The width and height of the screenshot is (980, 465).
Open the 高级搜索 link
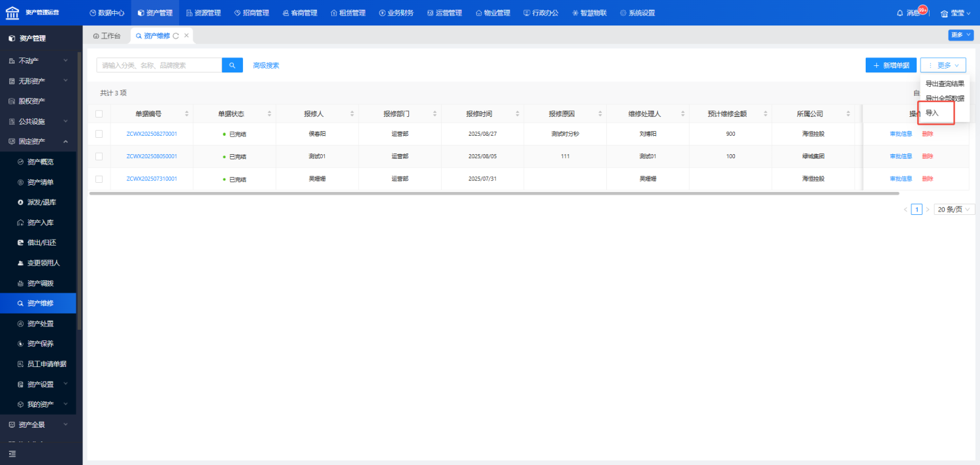click(266, 65)
